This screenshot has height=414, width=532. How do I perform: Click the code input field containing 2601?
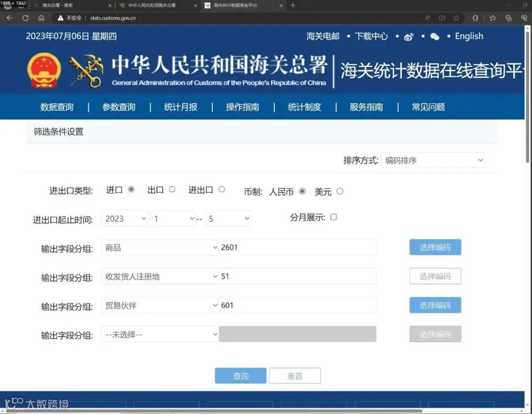coord(298,247)
